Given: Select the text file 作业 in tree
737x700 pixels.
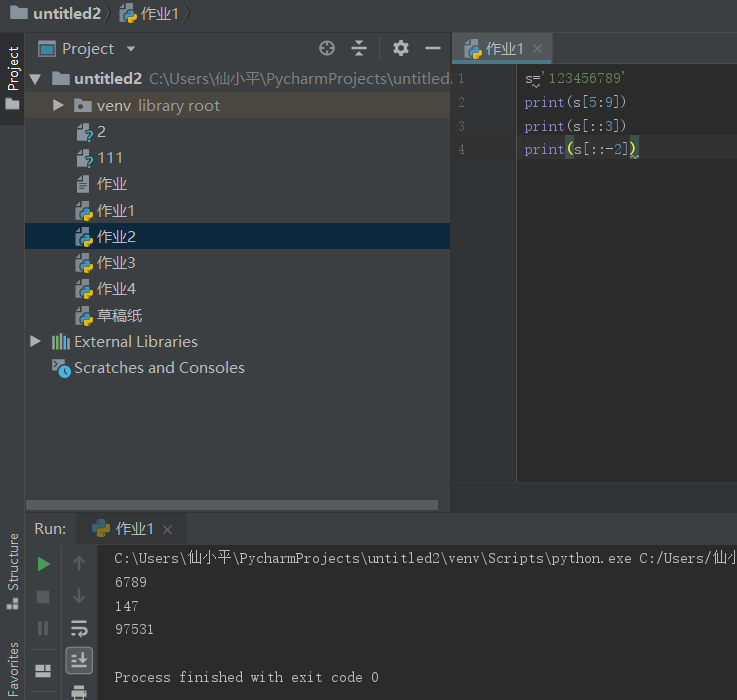Looking at the screenshot, I should [x=237, y=184].
